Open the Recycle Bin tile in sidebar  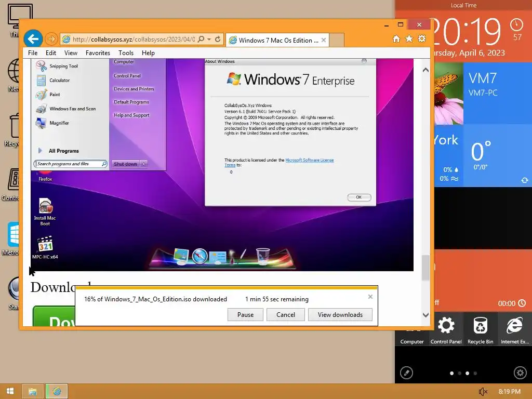click(480, 329)
